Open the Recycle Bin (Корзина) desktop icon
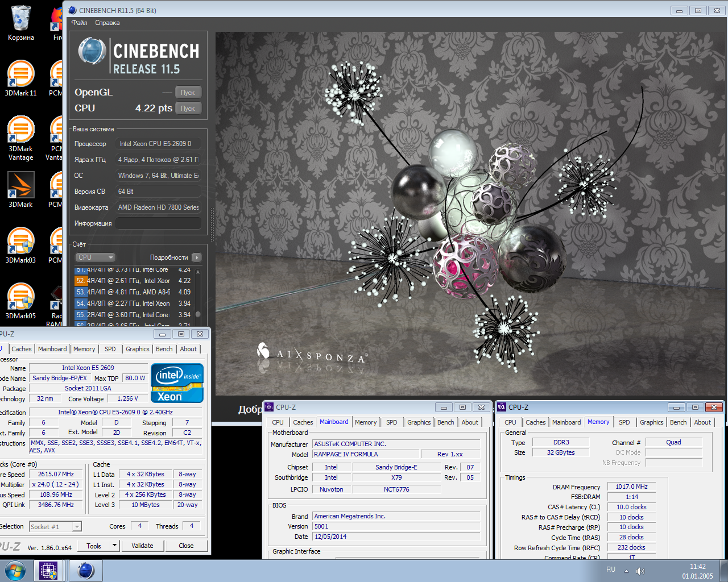Viewport: 728px width, 582px height. (x=20, y=23)
